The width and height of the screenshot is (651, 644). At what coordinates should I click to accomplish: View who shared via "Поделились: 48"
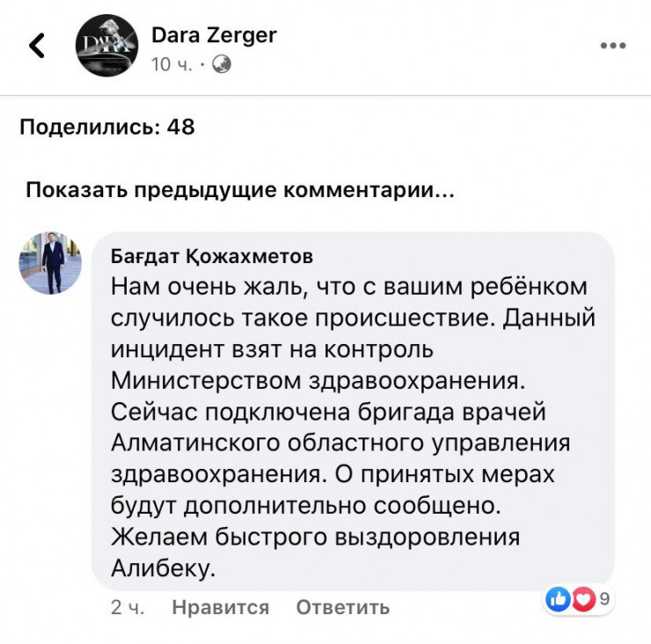[107, 127]
